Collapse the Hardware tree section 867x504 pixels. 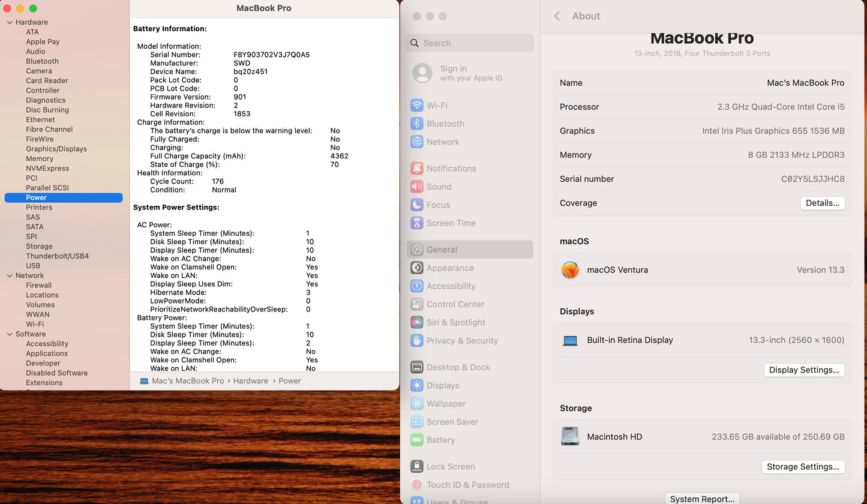click(x=10, y=22)
